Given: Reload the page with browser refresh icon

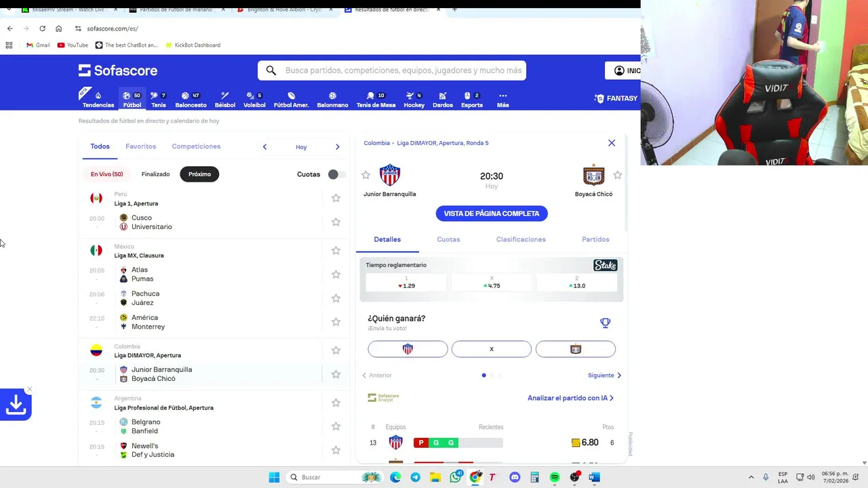Looking at the screenshot, I should coord(42,28).
